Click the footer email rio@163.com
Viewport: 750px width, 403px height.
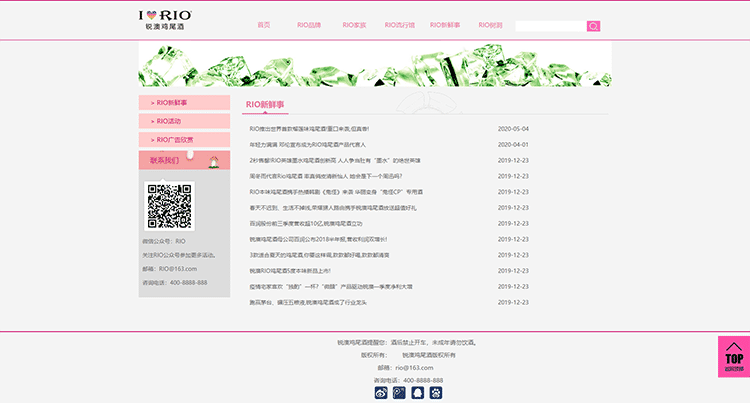(x=414, y=368)
